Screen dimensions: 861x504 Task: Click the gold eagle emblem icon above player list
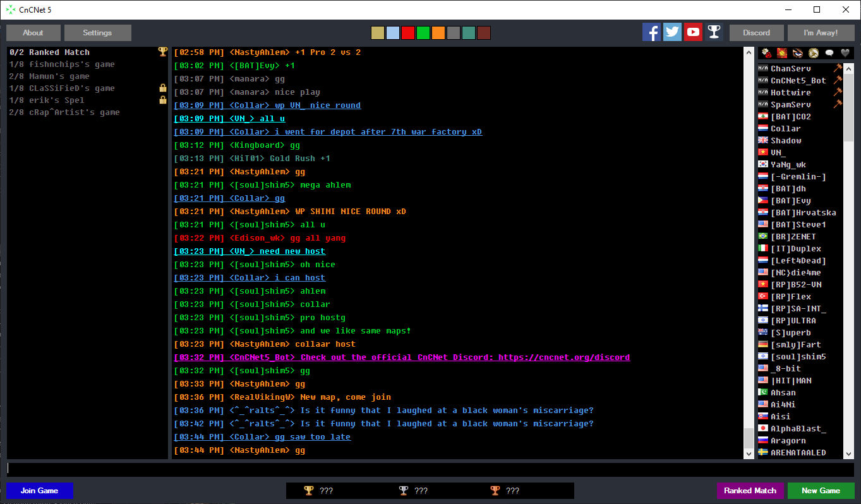tap(814, 53)
